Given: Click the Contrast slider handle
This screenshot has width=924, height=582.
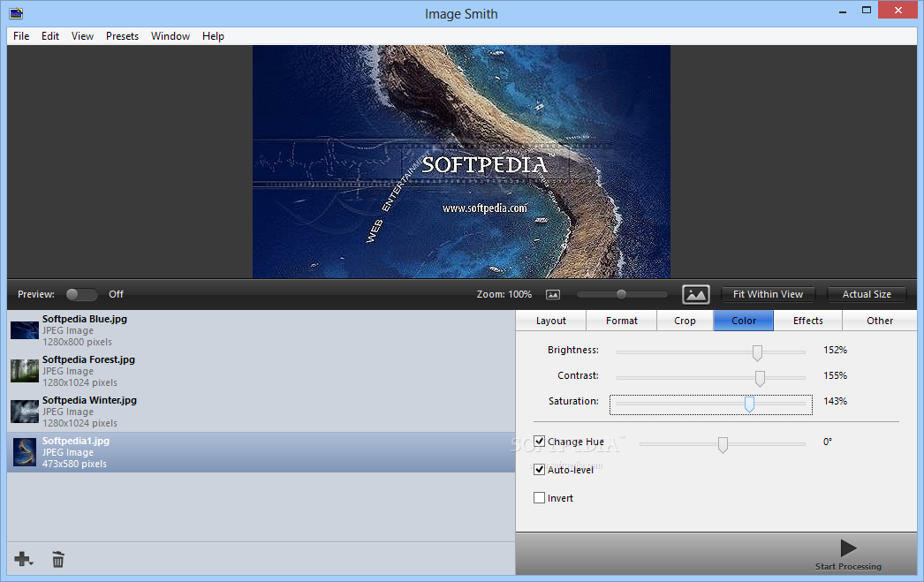Looking at the screenshot, I should pyautogui.click(x=761, y=379).
